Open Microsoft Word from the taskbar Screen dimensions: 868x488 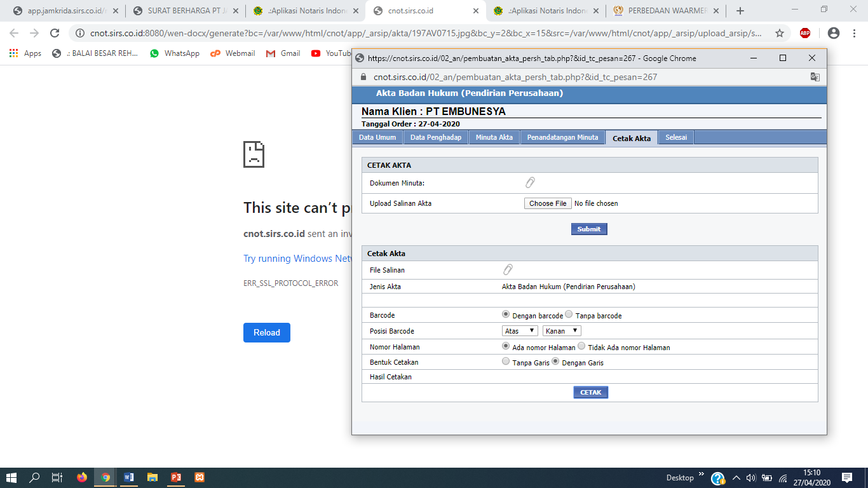129,477
